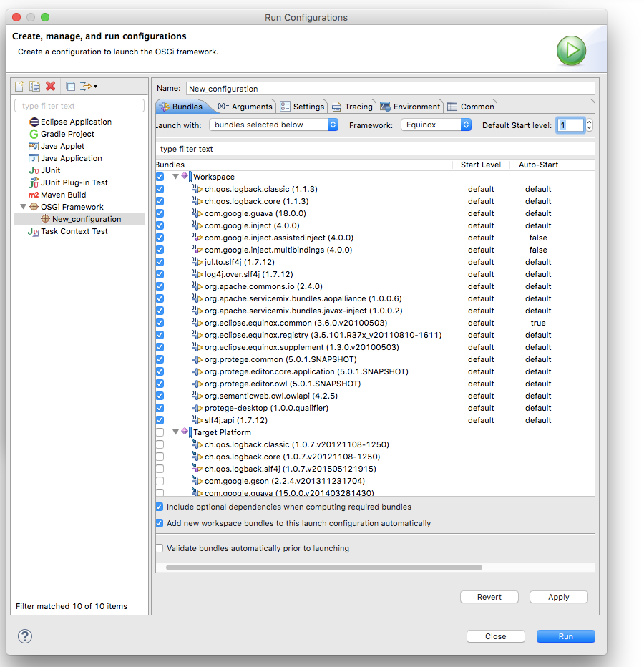Image resolution: width=644 pixels, height=667 pixels.
Task: Open the Settings tab
Action: click(303, 107)
